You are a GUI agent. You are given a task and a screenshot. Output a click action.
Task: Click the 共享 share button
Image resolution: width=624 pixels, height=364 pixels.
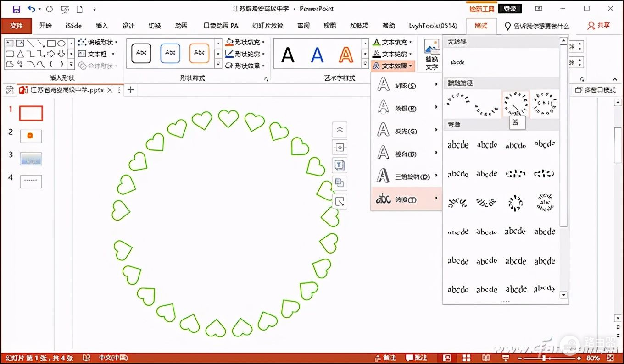coord(599,26)
